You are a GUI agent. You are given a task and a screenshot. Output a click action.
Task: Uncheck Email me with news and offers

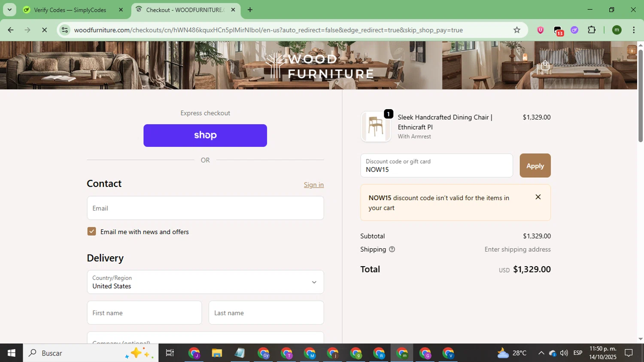[x=91, y=231]
